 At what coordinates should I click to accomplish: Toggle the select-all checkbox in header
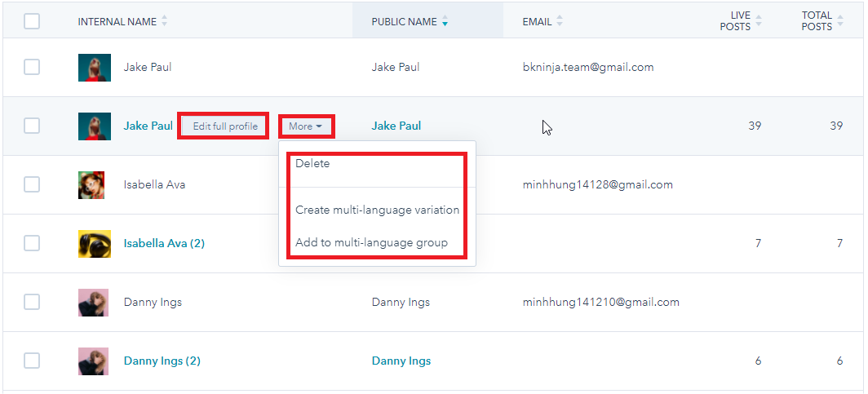point(32,21)
